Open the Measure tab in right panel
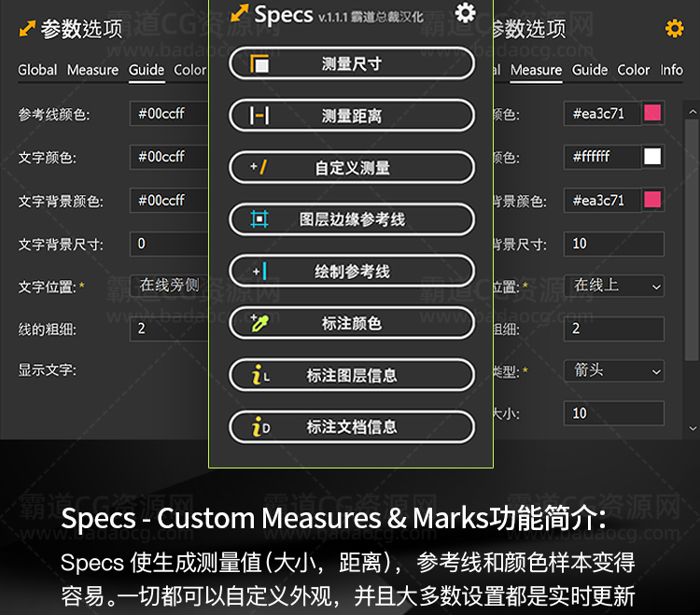 (x=536, y=70)
